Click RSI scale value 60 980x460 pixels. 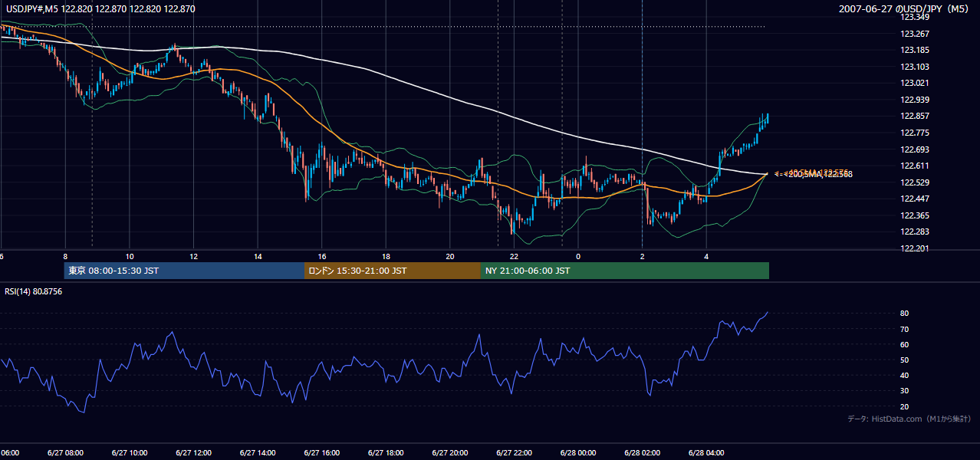(905, 344)
